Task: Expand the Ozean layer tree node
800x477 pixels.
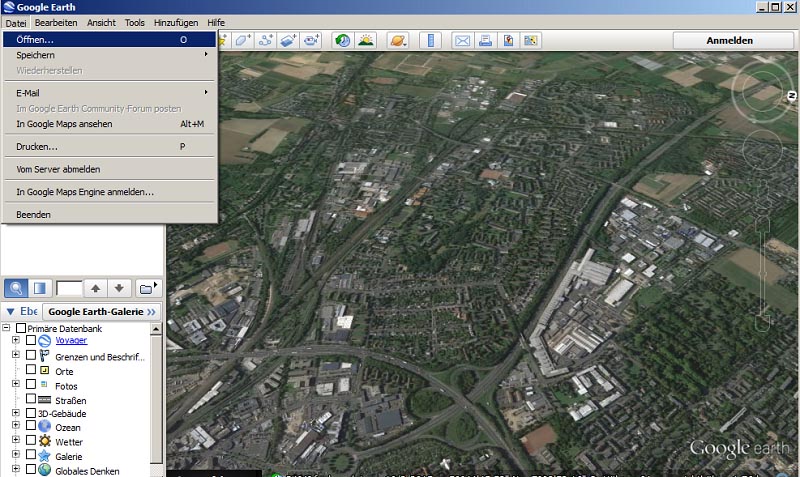Action: click(x=16, y=427)
